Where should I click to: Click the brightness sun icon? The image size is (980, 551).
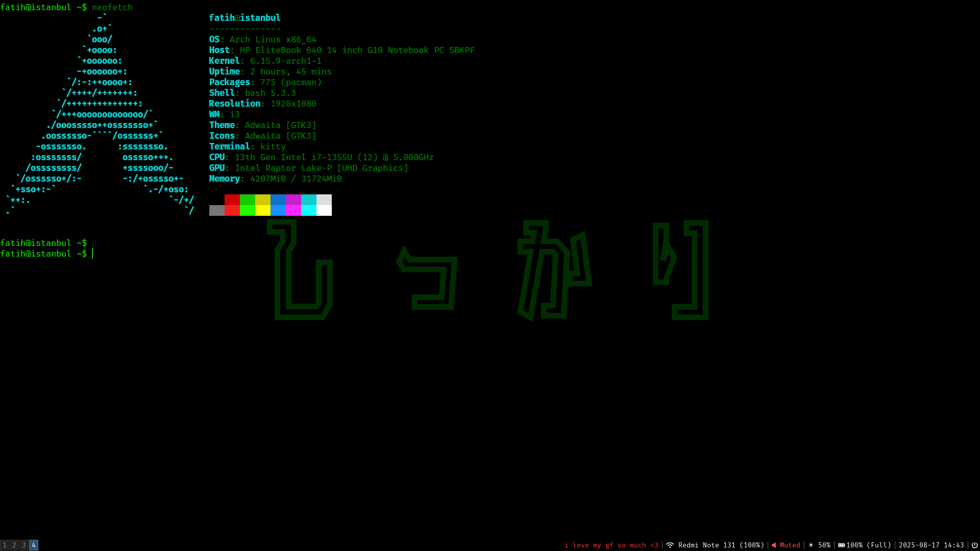click(x=811, y=545)
